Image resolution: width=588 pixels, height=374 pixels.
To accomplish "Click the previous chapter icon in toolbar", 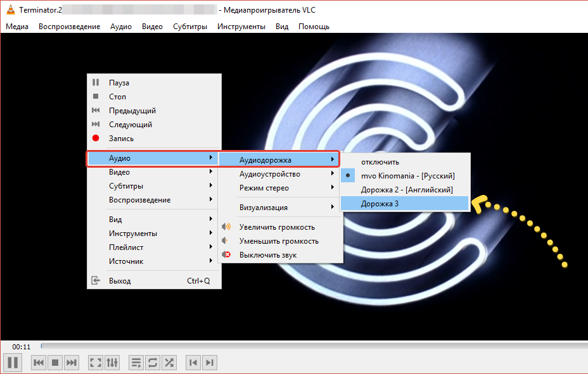I will click(193, 363).
